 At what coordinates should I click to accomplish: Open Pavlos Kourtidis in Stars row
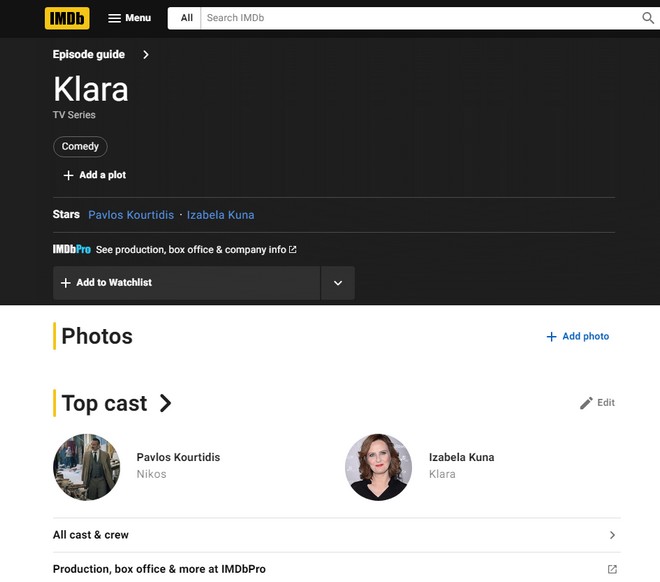(x=131, y=215)
